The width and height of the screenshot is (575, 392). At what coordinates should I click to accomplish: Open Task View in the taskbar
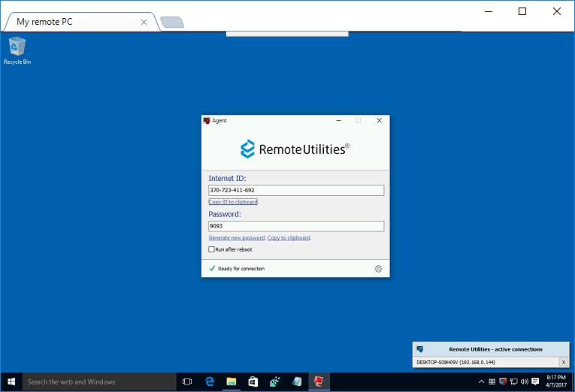pyautogui.click(x=187, y=381)
